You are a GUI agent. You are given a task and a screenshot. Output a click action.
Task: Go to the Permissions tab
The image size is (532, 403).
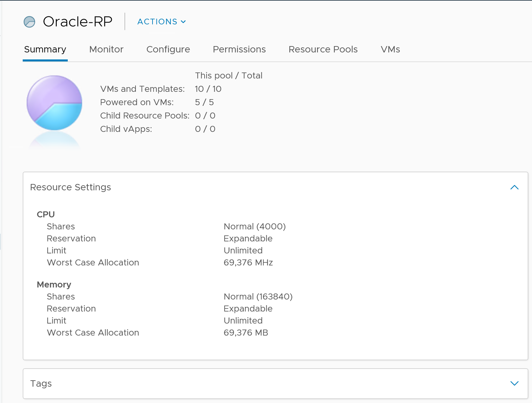(239, 49)
